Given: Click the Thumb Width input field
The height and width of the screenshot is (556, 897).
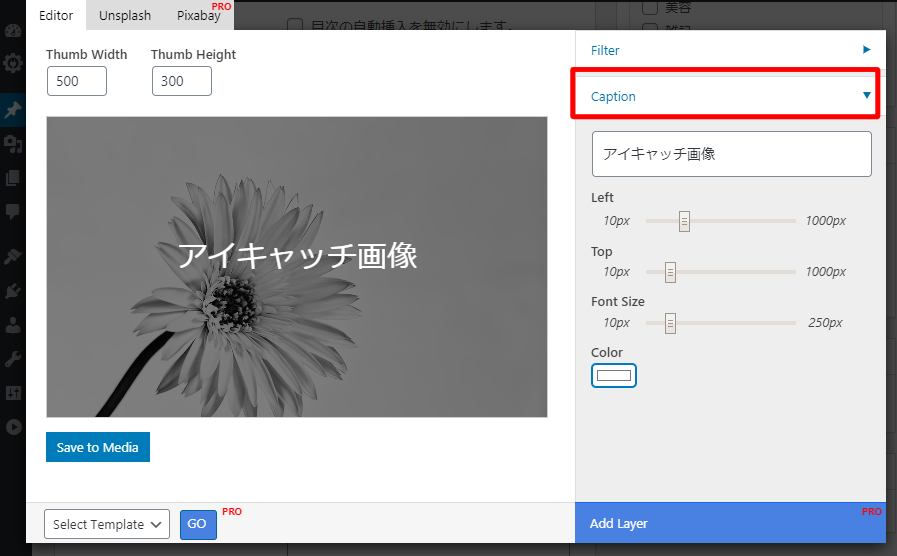Looking at the screenshot, I should click(77, 81).
